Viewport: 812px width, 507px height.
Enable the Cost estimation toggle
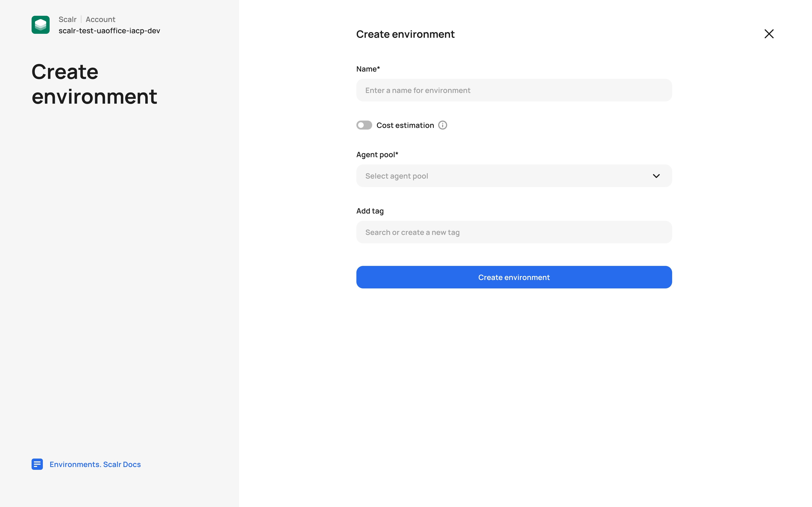pos(364,125)
